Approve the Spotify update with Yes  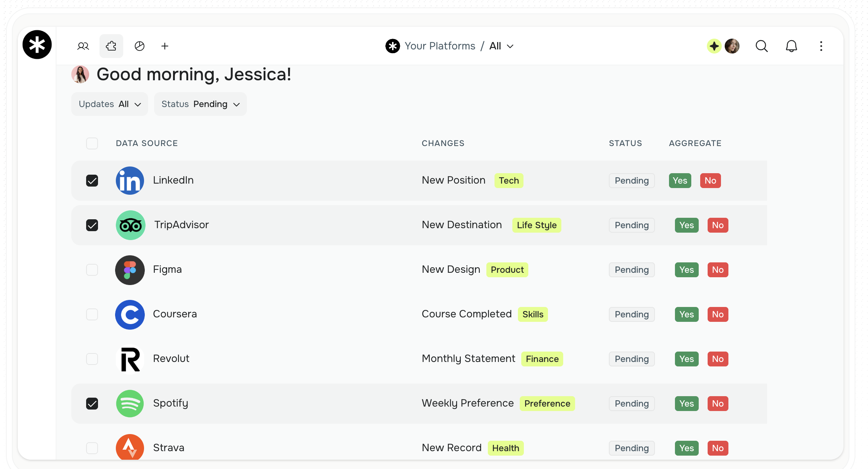pos(686,403)
